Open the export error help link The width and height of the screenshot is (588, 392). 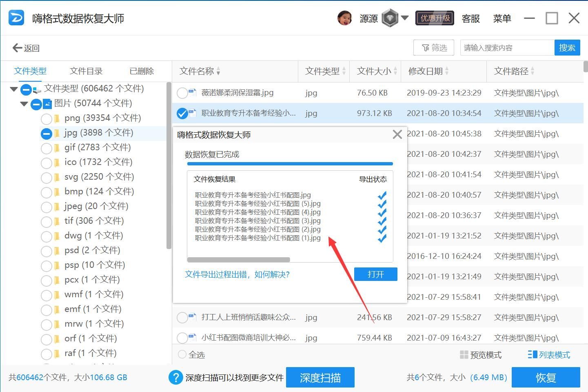click(237, 274)
